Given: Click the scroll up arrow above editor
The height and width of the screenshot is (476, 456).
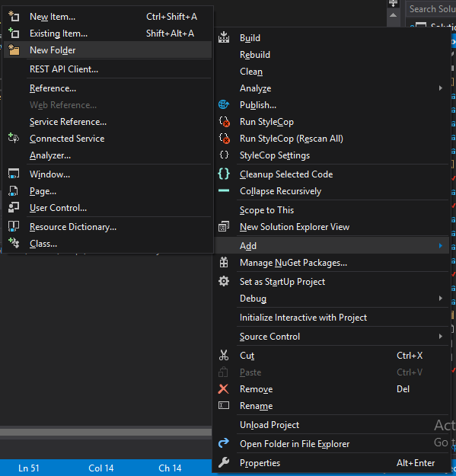Looking at the screenshot, I should 394,15.
